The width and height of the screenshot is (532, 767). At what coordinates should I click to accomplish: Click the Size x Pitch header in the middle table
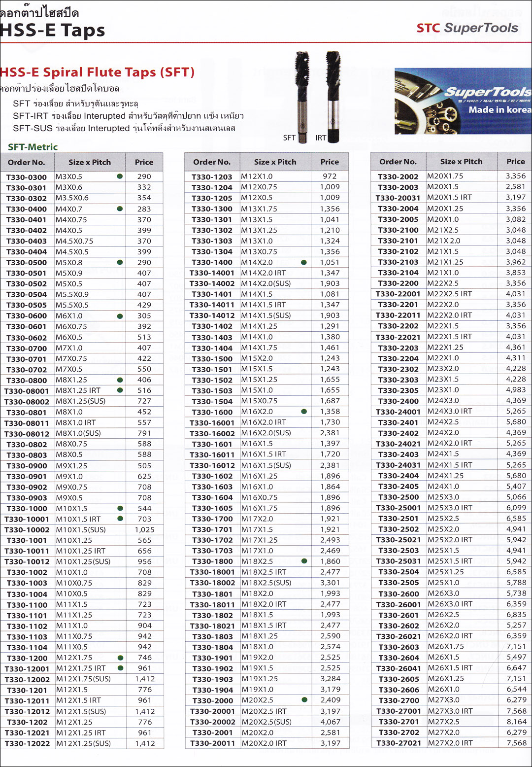click(x=275, y=162)
